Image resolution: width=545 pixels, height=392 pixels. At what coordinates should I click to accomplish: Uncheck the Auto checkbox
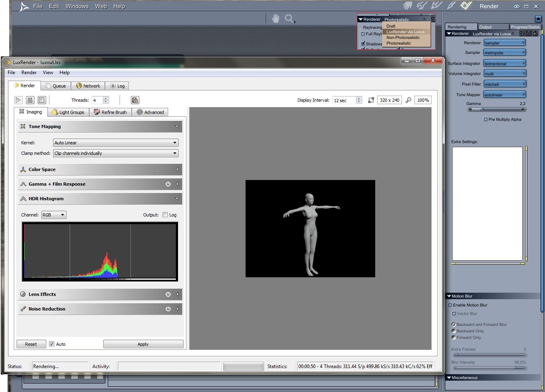pos(51,344)
